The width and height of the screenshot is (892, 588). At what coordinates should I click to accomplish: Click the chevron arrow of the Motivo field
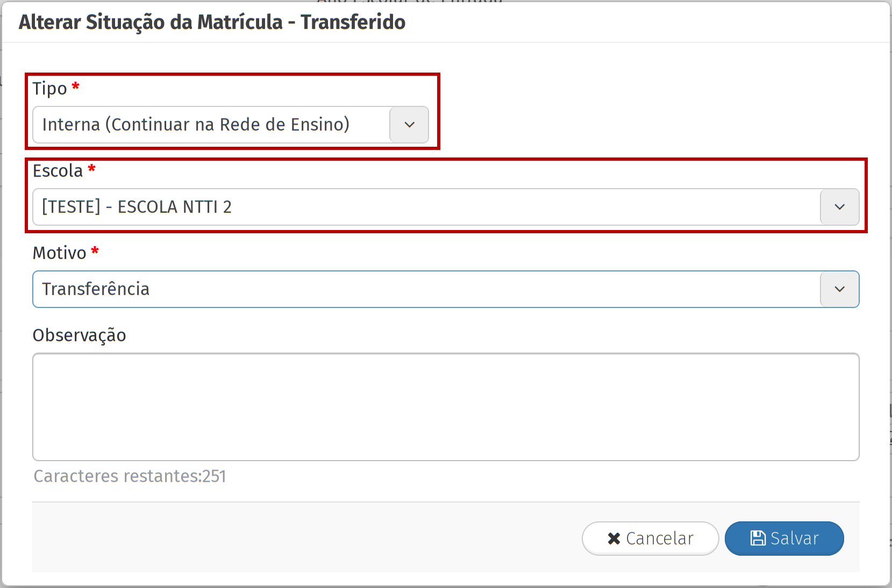[x=839, y=289]
